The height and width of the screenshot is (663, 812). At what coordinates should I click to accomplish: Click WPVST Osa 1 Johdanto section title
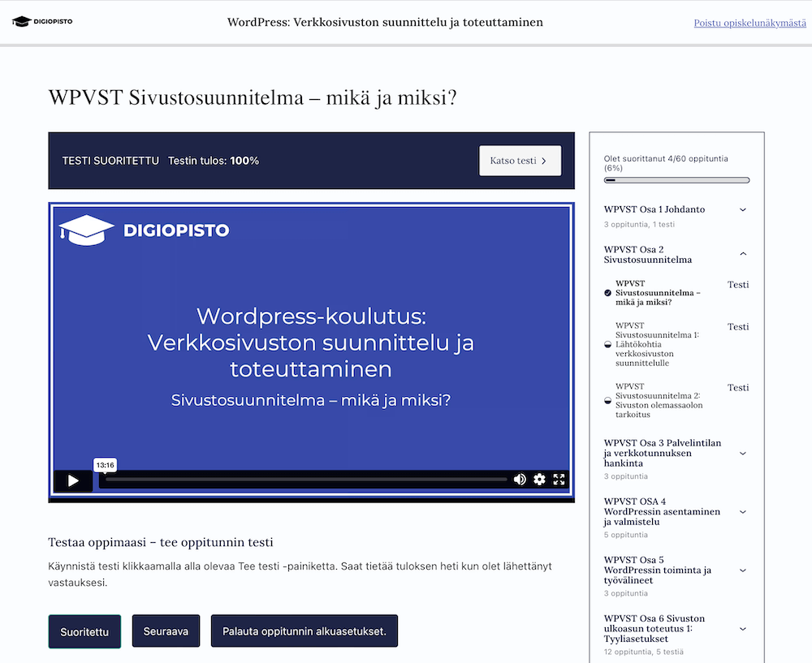654,209
